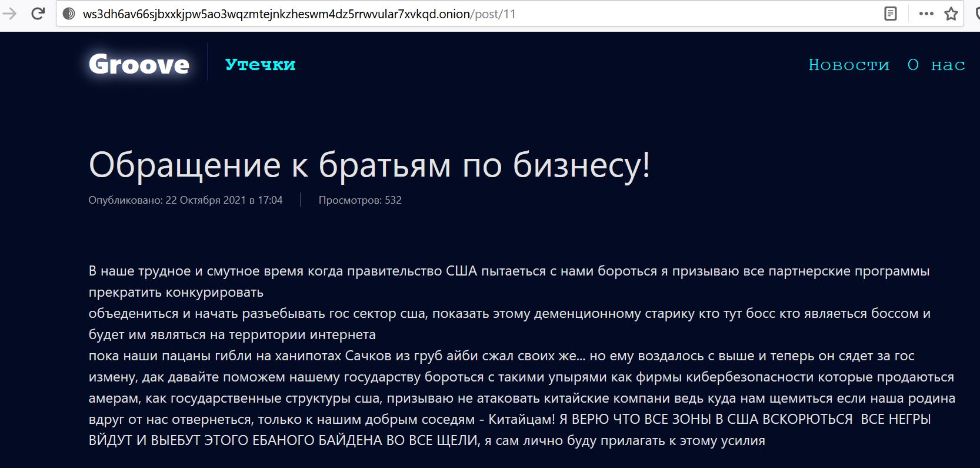Open the onion site identity icon
Screen dimensions: 980x468
point(69,14)
